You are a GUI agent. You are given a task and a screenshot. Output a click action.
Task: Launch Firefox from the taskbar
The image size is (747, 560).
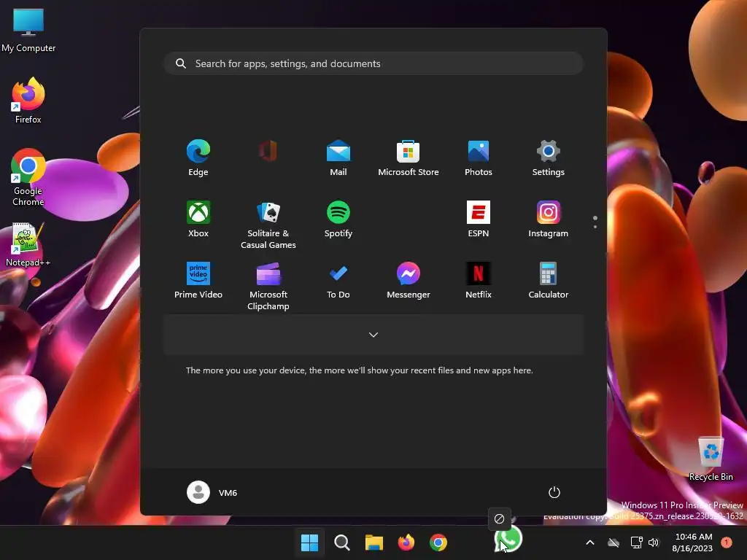406,542
